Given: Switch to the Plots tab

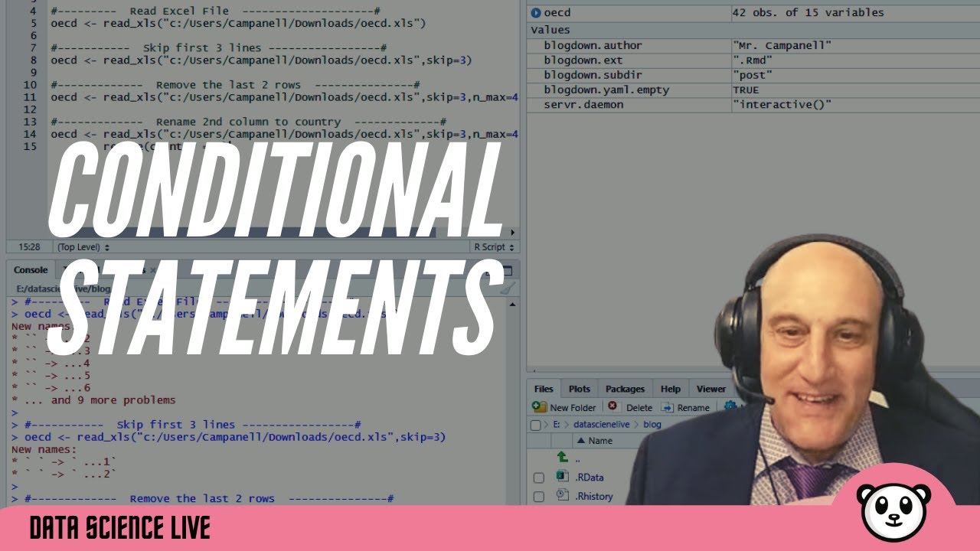Looking at the screenshot, I should 580,389.
